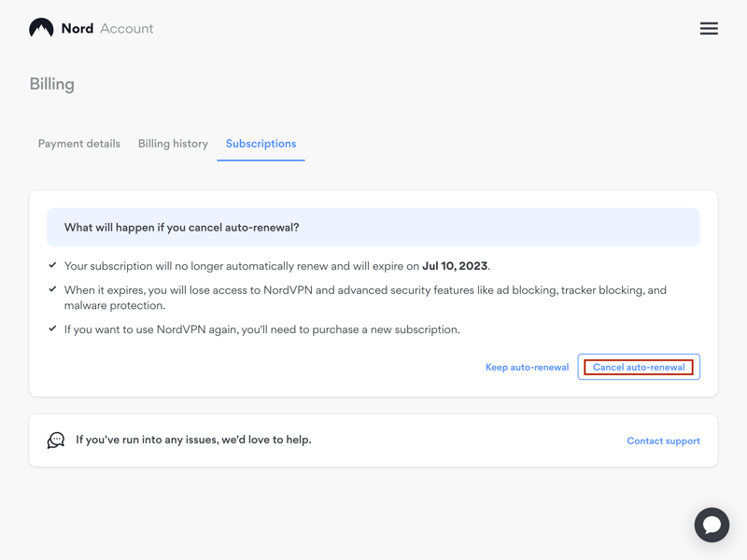747x560 pixels.
Task: Open the floating live chat bubble
Action: tap(712, 525)
